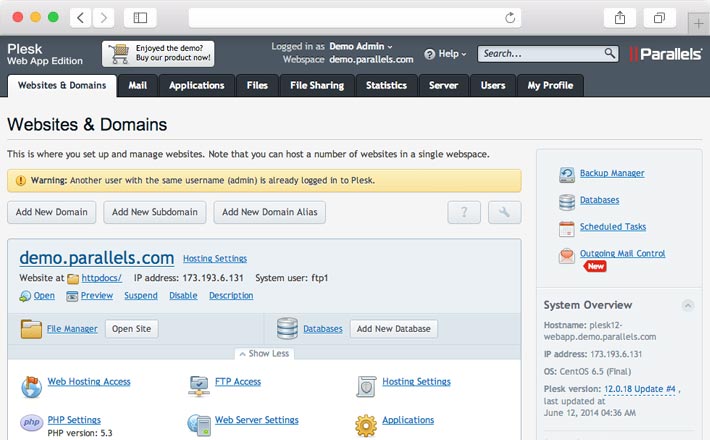Open the Users tab

click(x=493, y=86)
